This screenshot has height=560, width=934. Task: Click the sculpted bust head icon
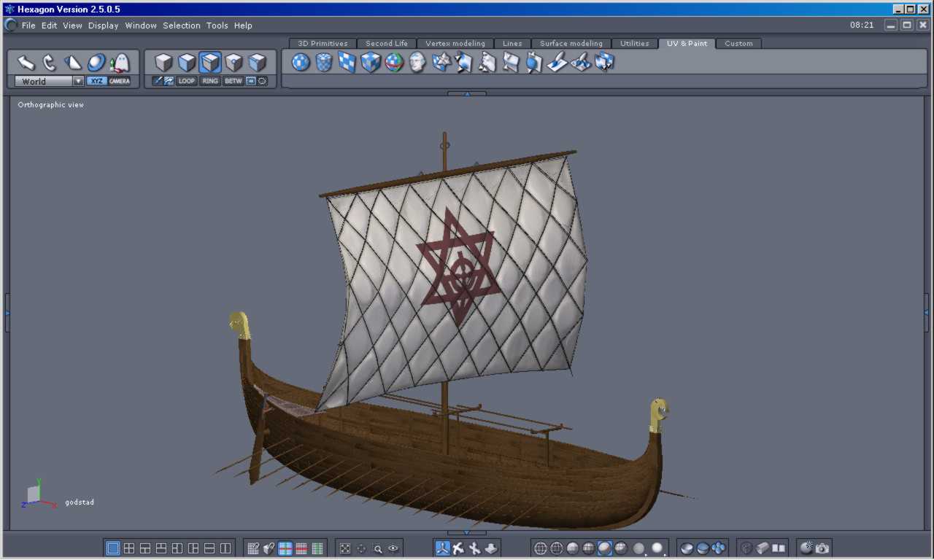tap(417, 63)
